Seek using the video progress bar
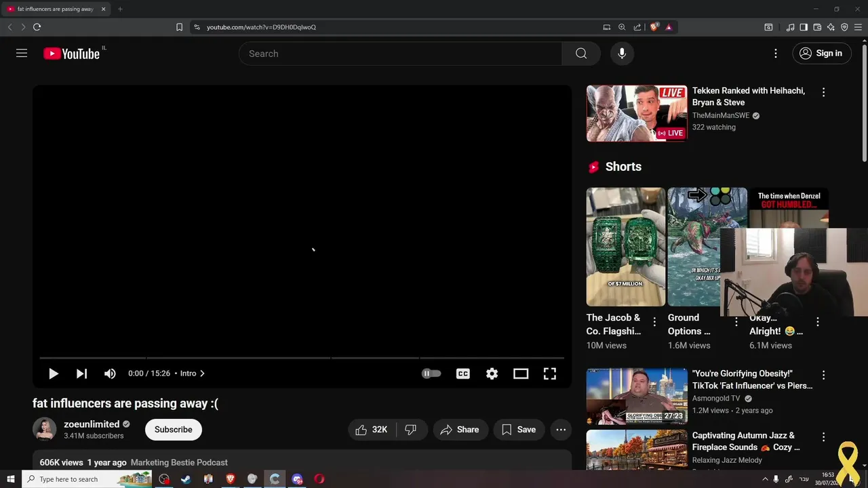This screenshot has height=488, width=868. 302,357
